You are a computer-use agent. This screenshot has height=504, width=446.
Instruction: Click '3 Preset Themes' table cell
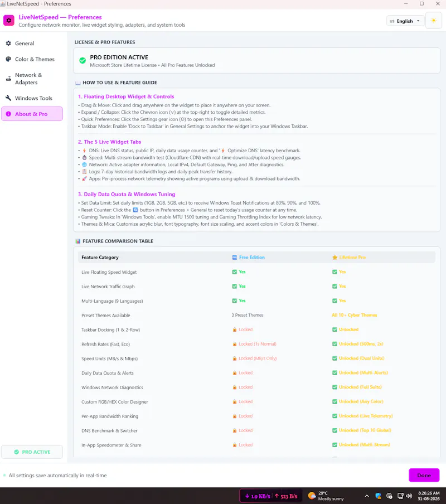248,315
